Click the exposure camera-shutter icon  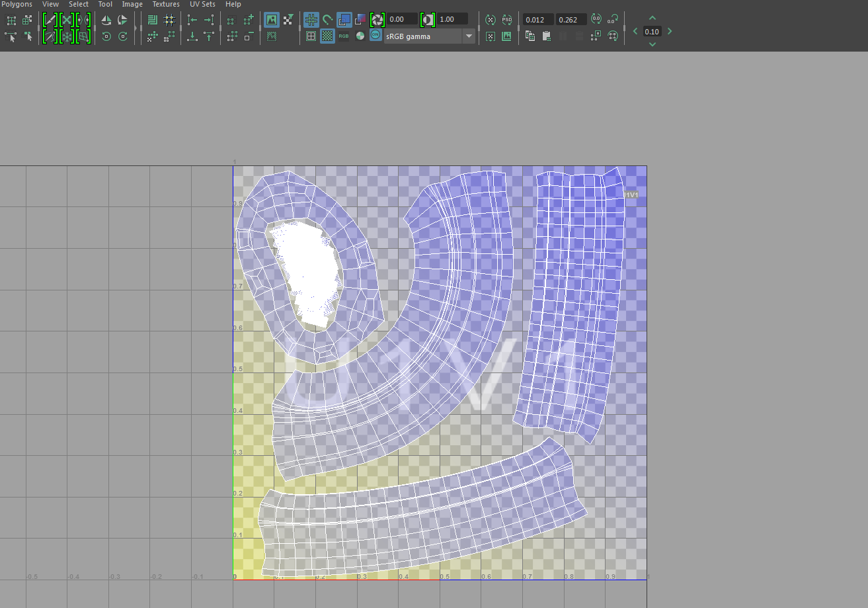377,19
